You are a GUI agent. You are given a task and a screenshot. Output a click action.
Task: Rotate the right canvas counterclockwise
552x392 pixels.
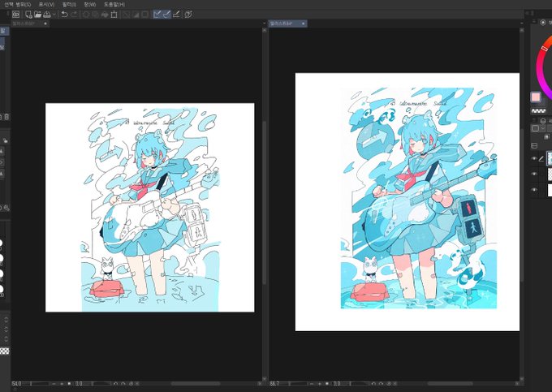pos(373,384)
